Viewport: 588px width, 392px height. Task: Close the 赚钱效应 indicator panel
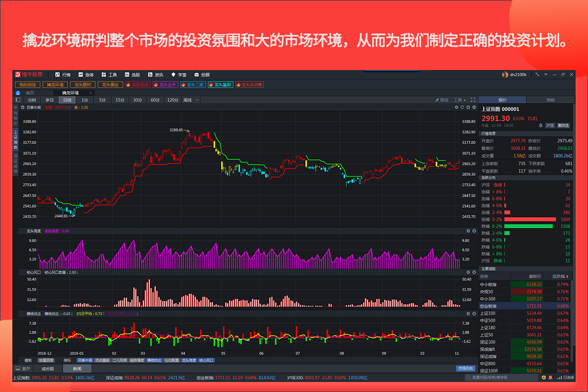coord(474,314)
